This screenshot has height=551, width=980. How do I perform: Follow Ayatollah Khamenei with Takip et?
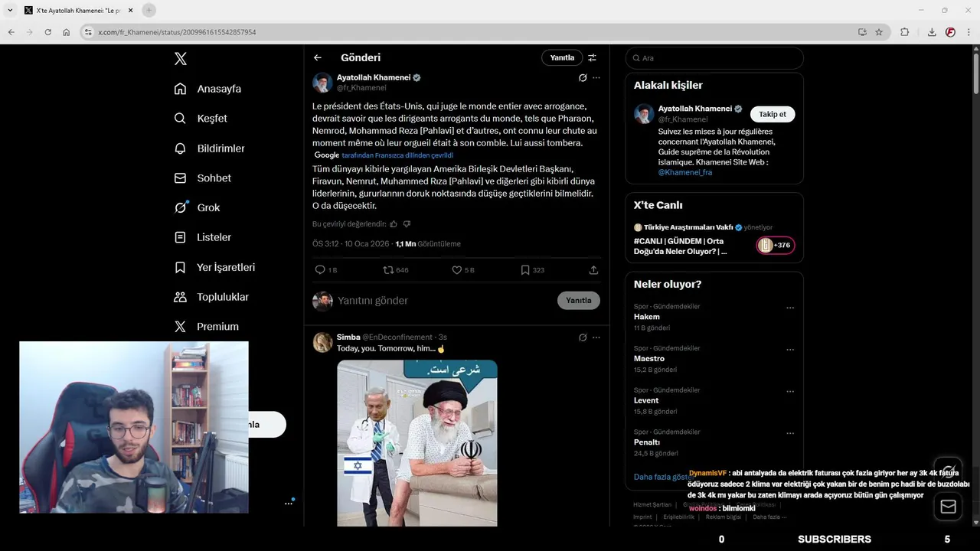click(x=772, y=114)
